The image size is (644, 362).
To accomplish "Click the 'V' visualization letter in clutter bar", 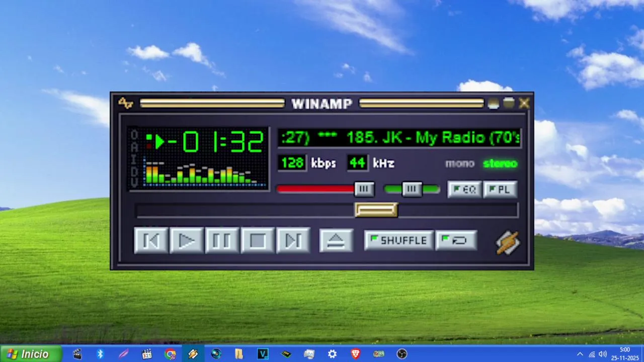I will pyautogui.click(x=134, y=183).
